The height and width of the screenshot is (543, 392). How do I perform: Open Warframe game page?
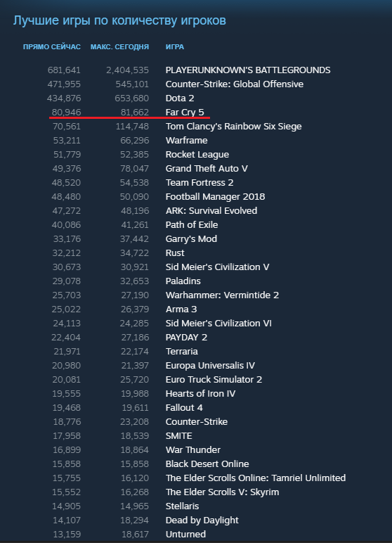[186, 140]
